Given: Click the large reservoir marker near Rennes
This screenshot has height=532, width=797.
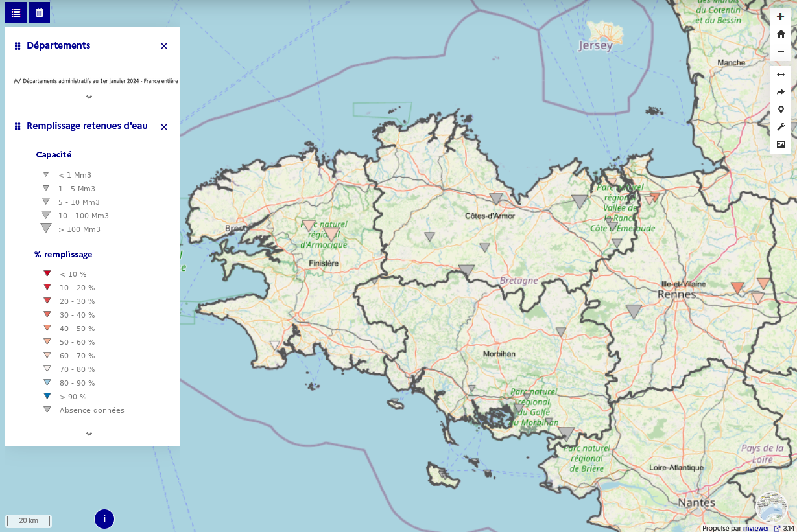Looking at the screenshot, I should 634,311.
